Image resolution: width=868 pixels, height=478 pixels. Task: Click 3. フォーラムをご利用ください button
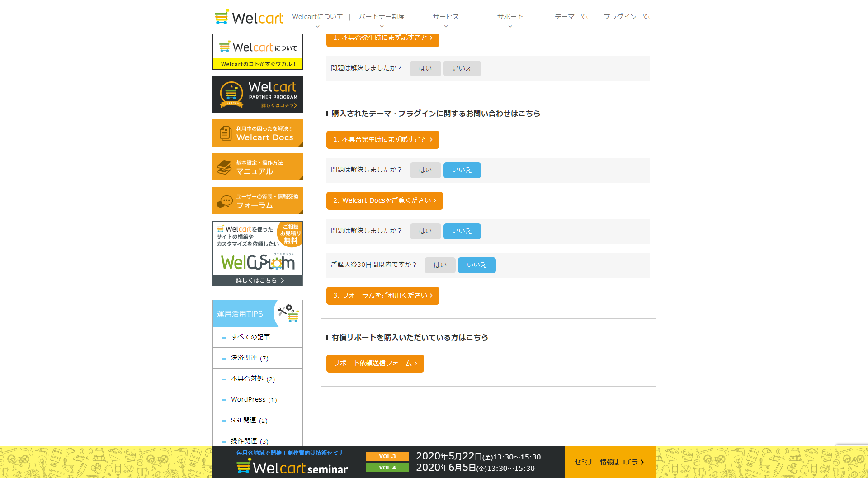(x=382, y=296)
